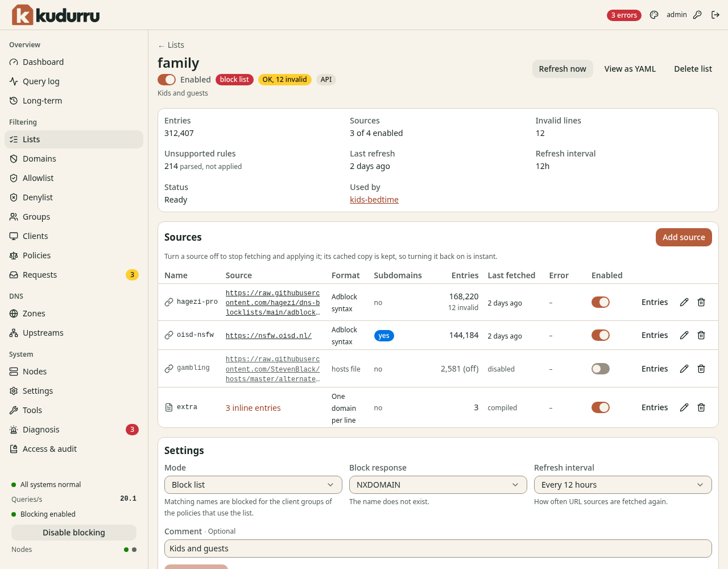Click the key icon beside admin
The image size is (728, 569).
click(697, 15)
